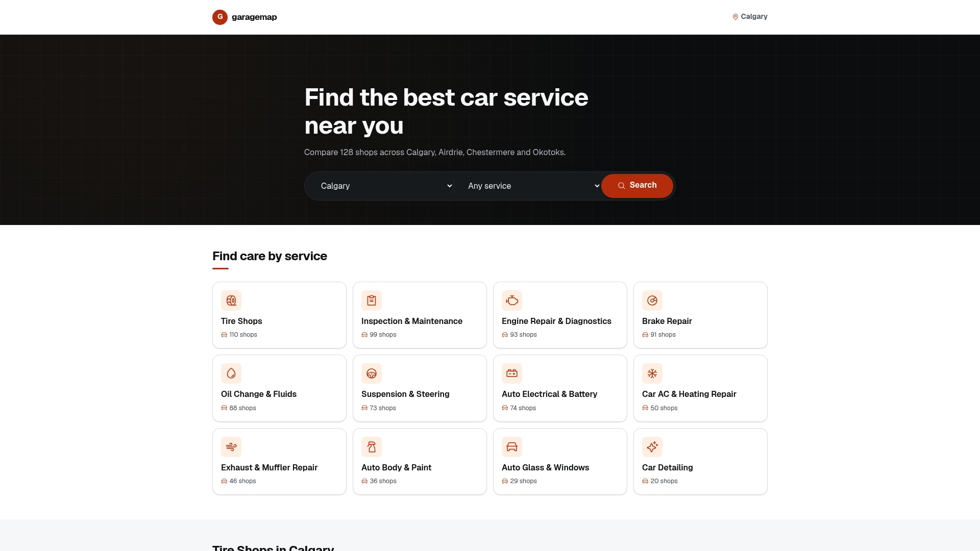The height and width of the screenshot is (551, 980).
Task: Open the Inspection & Maintenance title
Action: click(x=412, y=321)
